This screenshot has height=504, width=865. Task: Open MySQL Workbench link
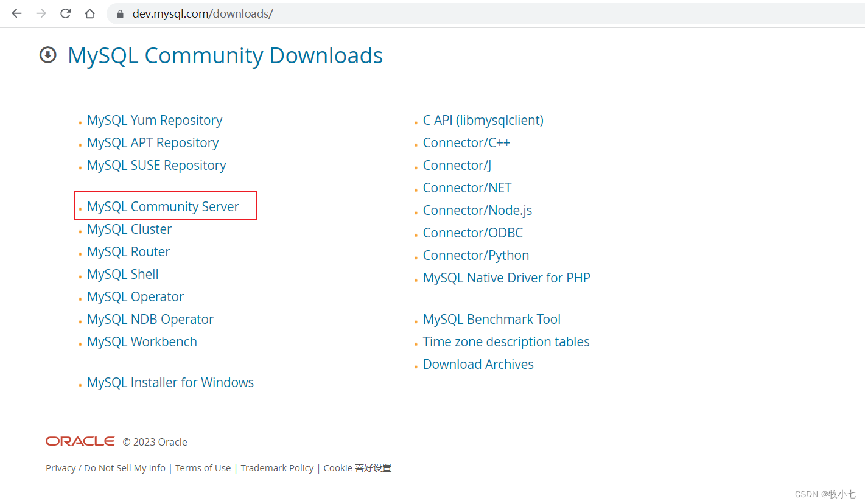(x=142, y=341)
